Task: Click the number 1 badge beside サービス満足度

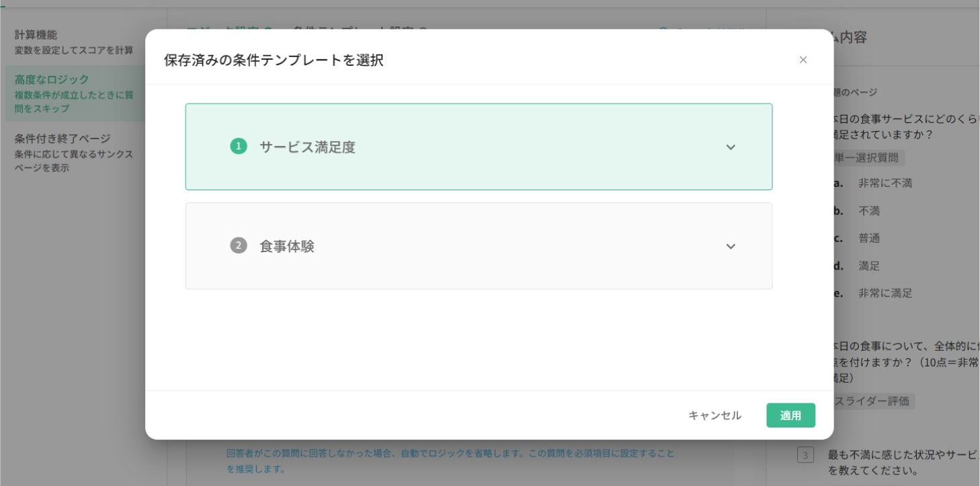Action: (x=239, y=147)
